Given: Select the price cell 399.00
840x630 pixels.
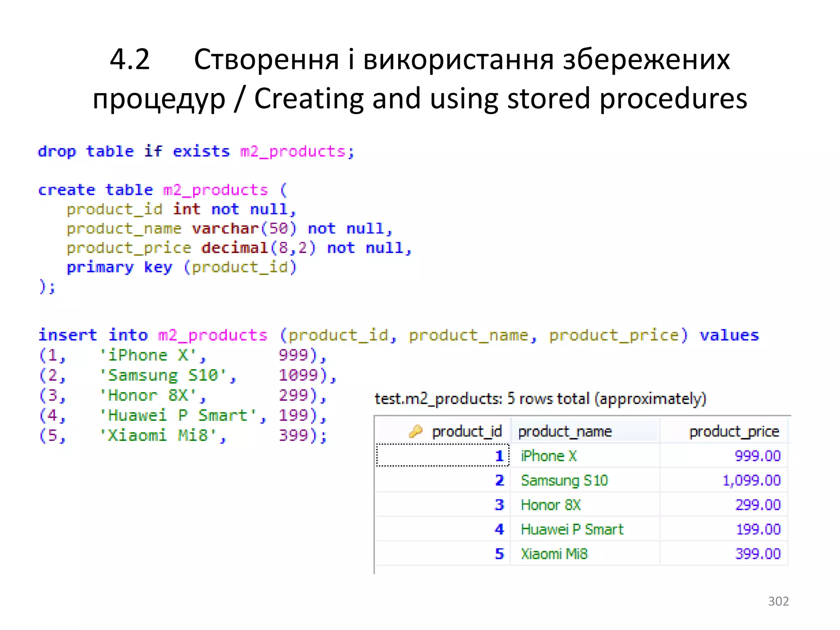Looking at the screenshot, I should coord(724,554).
